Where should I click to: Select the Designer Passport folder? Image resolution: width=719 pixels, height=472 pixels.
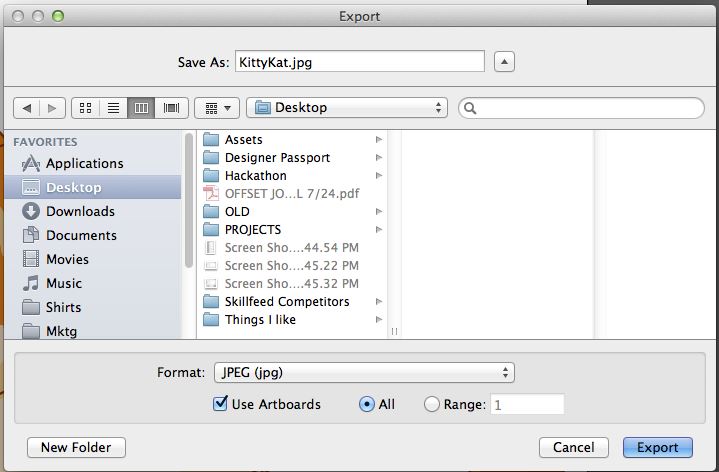click(292, 157)
